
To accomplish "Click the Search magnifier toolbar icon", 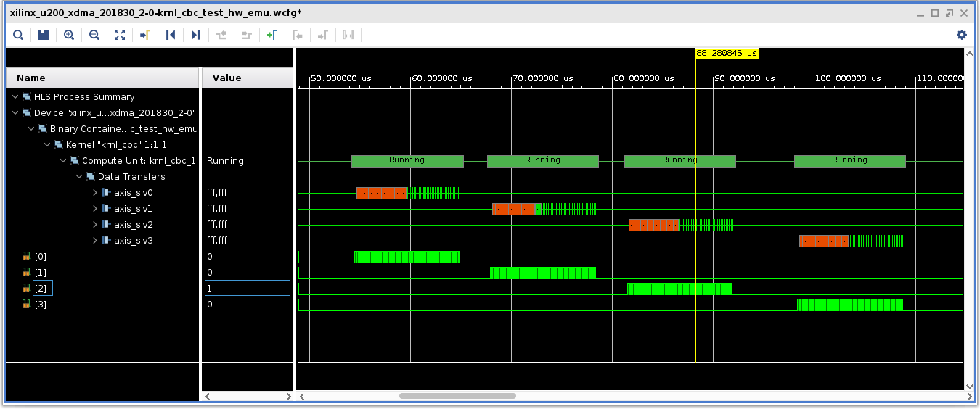I will point(18,35).
